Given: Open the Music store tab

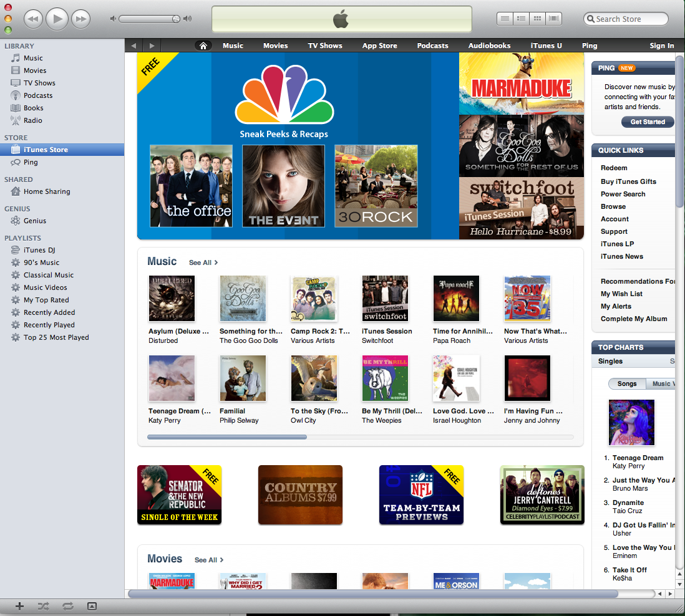Looking at the screenshot, I should [233, 46].
